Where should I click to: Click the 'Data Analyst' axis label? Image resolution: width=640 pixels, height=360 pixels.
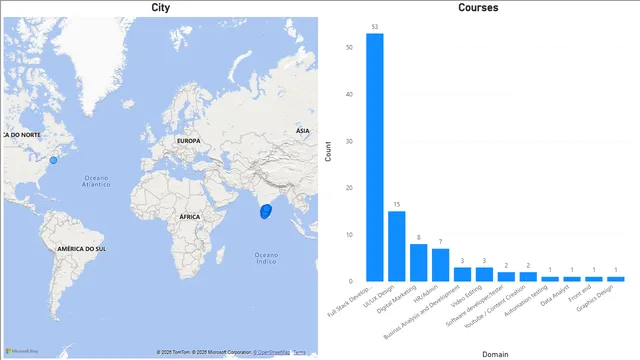coord(555,296)
